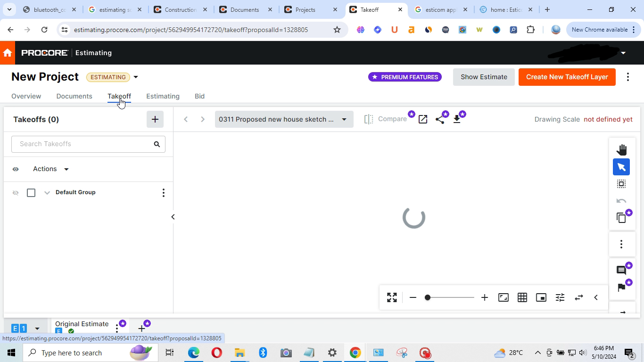Switch to the Estimating tab
The width and height of the screenshot is (644, 362).
tap(163, 96)
